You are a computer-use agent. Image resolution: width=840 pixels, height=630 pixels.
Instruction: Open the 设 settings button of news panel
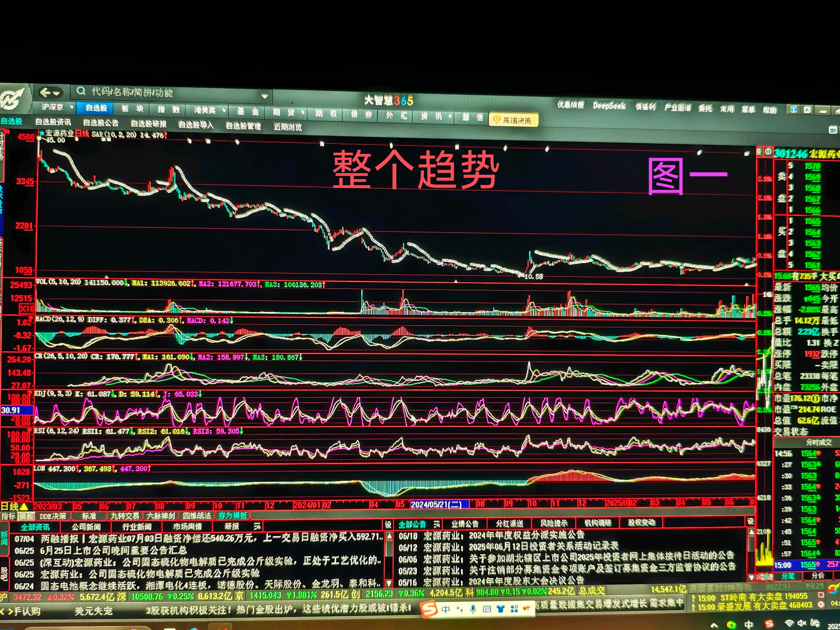point(388,525)
